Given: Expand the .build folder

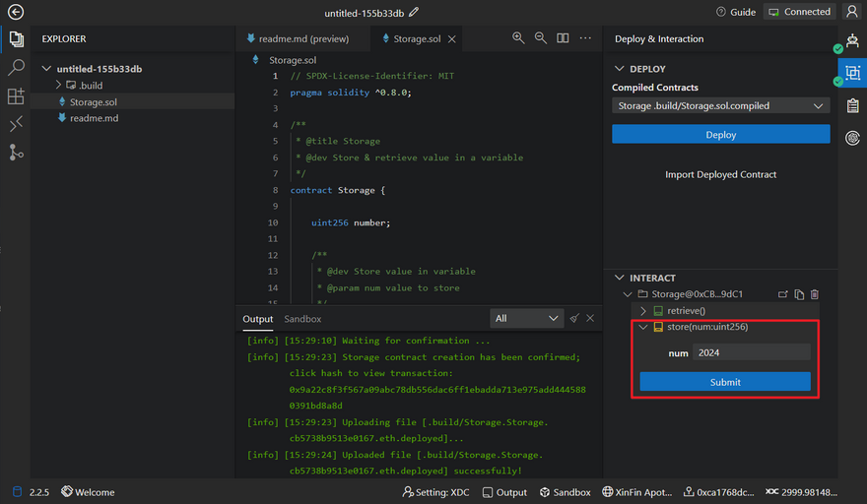Looking at the screenshot, I should point(58,85).
